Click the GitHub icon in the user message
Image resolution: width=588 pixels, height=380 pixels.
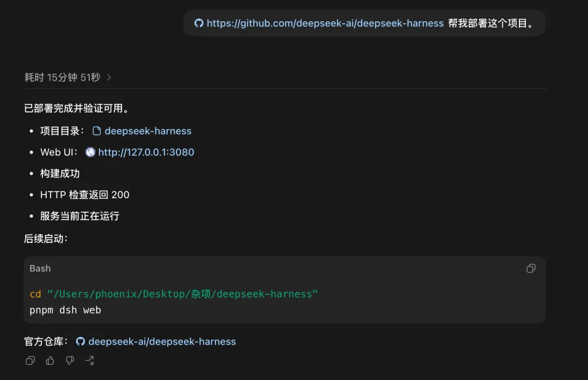click(199, 23)
